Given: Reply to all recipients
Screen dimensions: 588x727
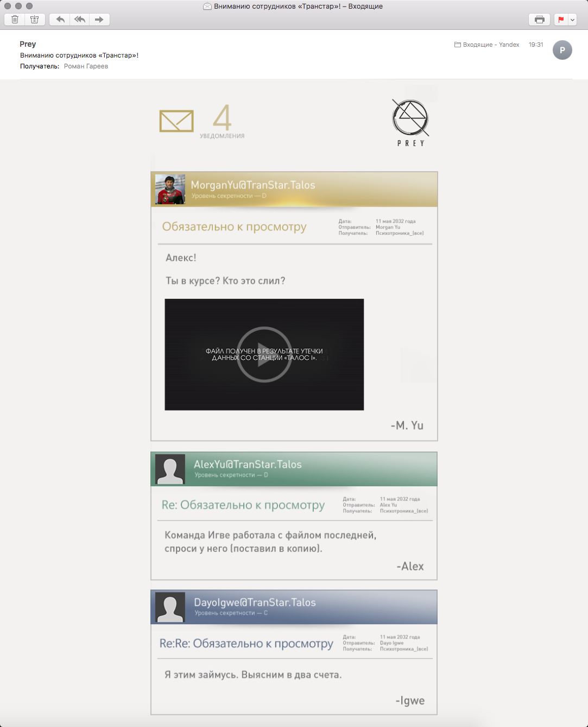Looking at the screenshot, I should 80,20.
